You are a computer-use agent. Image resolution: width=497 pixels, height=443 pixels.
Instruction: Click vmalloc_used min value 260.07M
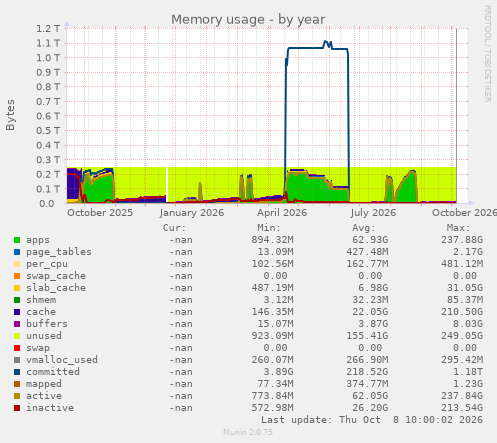(272, 360)
